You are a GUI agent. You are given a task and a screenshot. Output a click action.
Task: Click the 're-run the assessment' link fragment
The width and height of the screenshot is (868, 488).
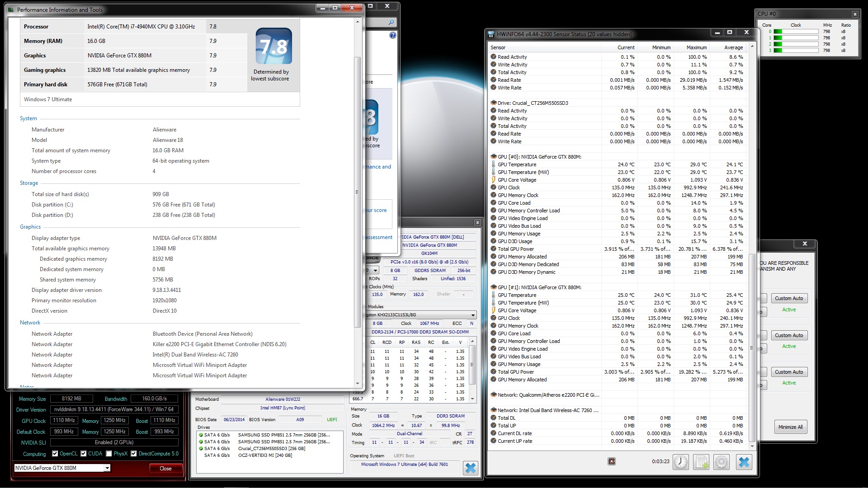[x=378, y=237]
